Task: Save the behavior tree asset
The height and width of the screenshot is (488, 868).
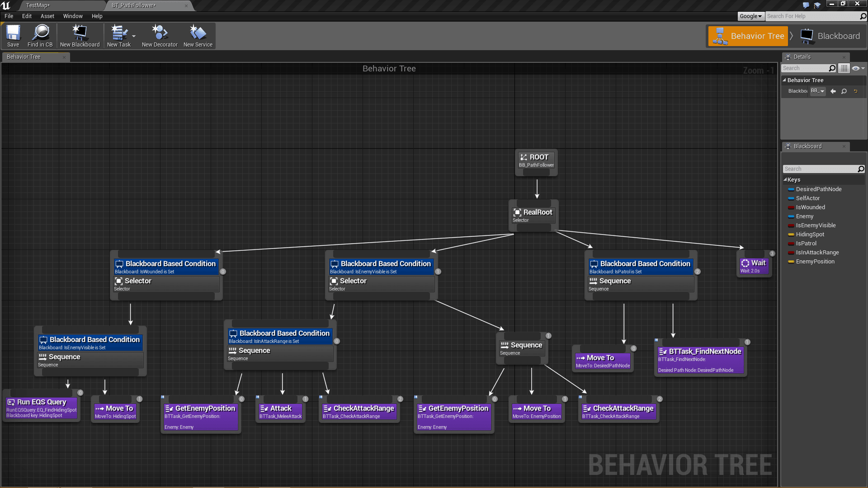Action: 13,36
